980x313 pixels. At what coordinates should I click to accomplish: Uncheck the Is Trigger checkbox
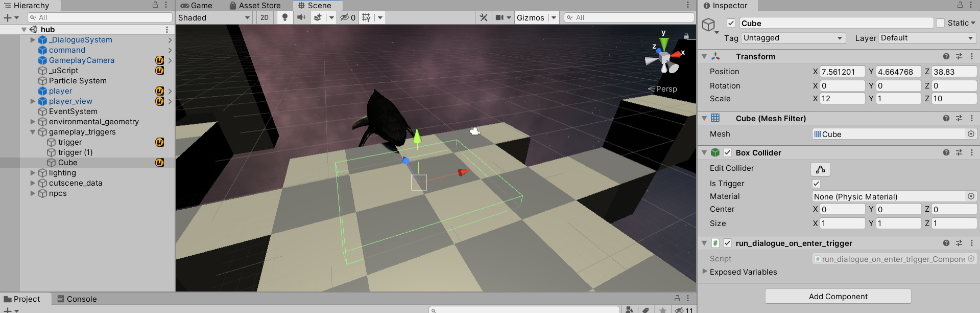point(816,184)
